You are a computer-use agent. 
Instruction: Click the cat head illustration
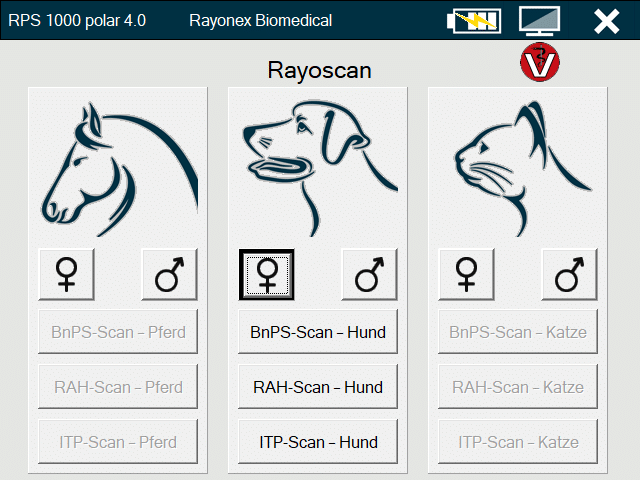click(523, 168)
